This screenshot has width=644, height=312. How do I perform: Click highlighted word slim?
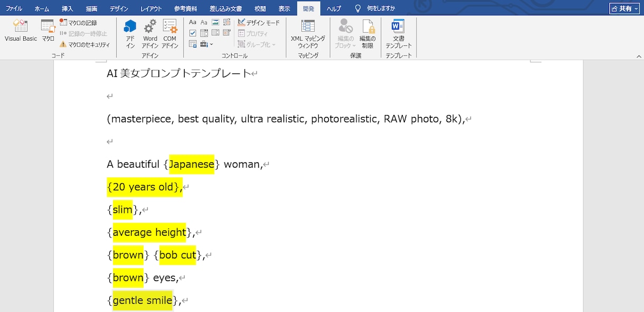(x=122, y=210)
